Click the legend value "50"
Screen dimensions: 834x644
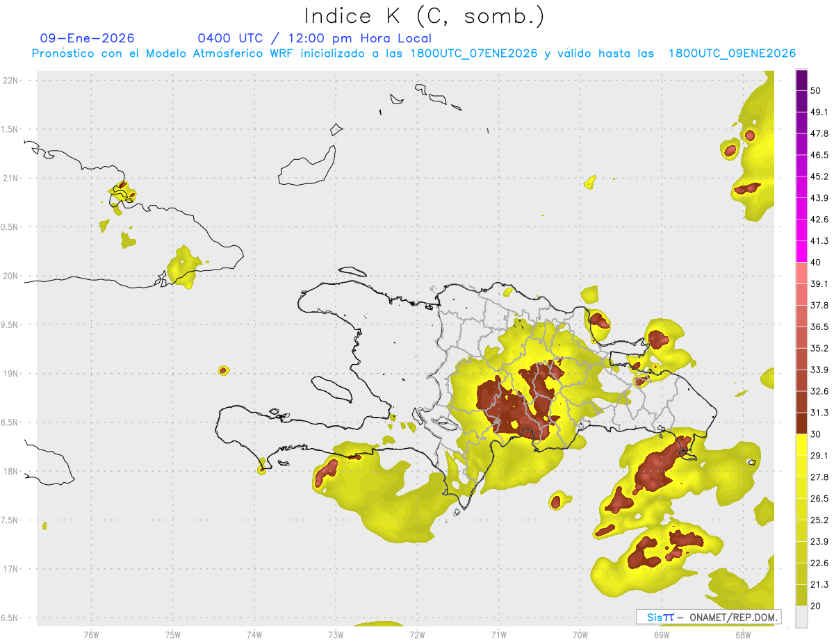pyautogui.click(x=817, y=90)
